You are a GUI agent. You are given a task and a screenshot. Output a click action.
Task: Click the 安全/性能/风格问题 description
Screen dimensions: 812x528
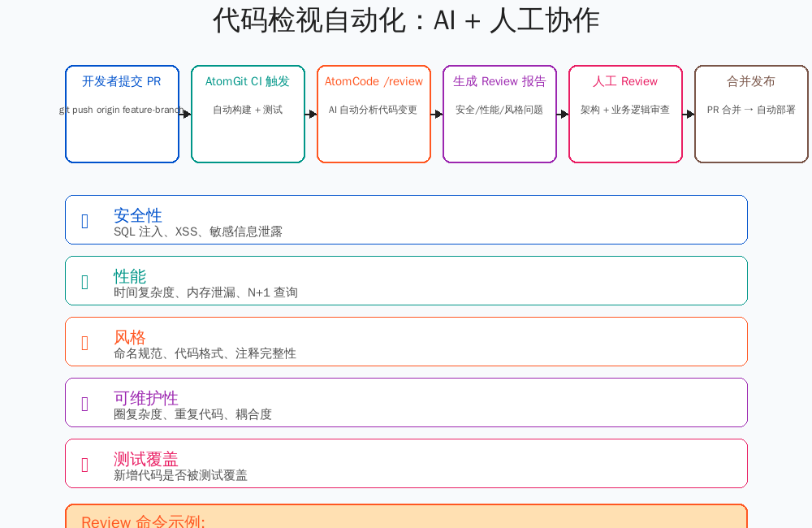click(499, 110)
